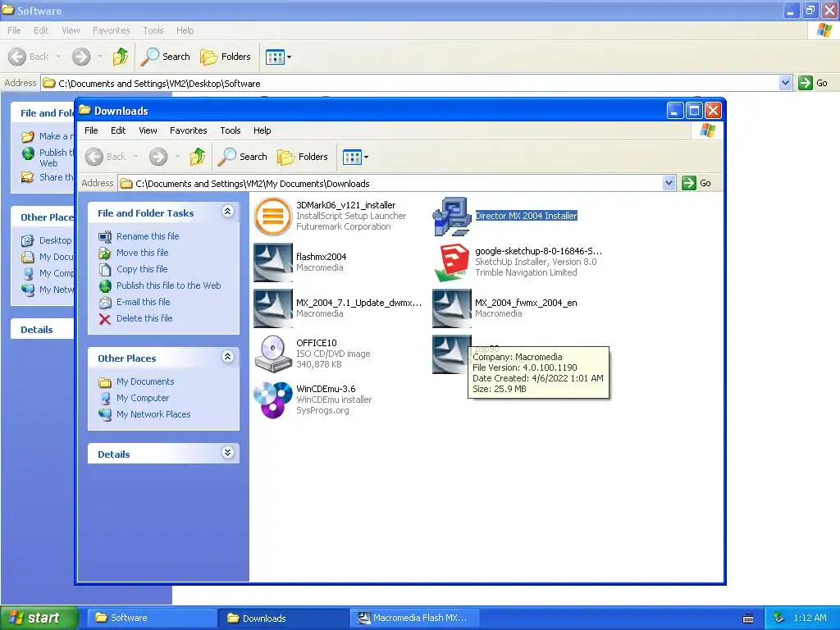840x630 pixels.
Task: Click My Documents in Other Places
Action: click(x=145, y=382)
